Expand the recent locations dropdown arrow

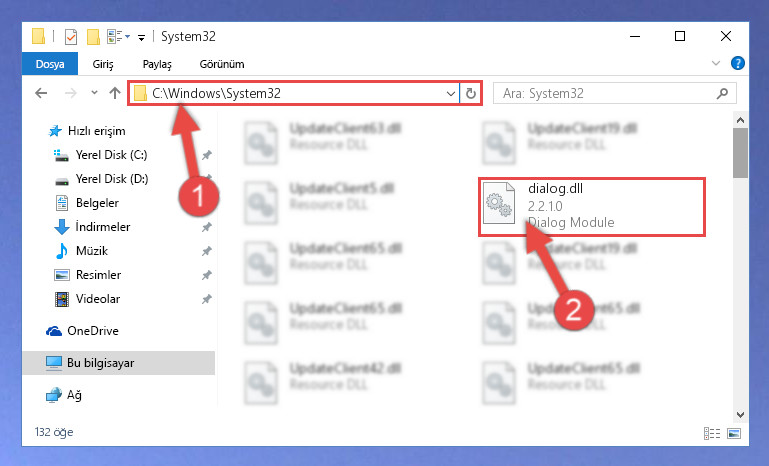[x=94, y=93]
